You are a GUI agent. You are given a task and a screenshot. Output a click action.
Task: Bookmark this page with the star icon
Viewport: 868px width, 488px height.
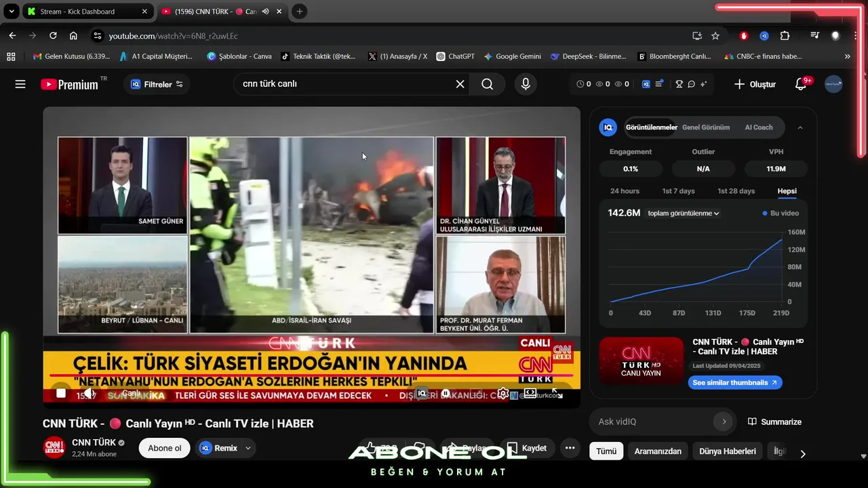point(715,36)
